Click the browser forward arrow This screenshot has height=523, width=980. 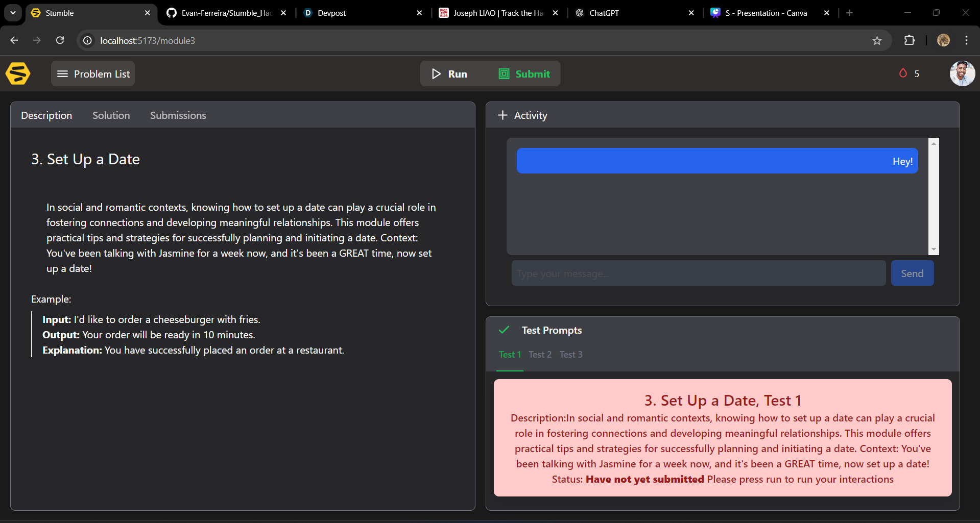point(37,40)
